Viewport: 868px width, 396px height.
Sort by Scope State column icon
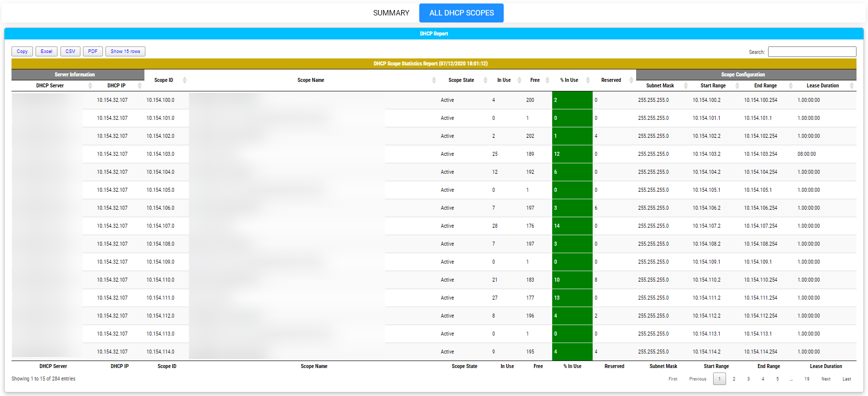[485, 80]
